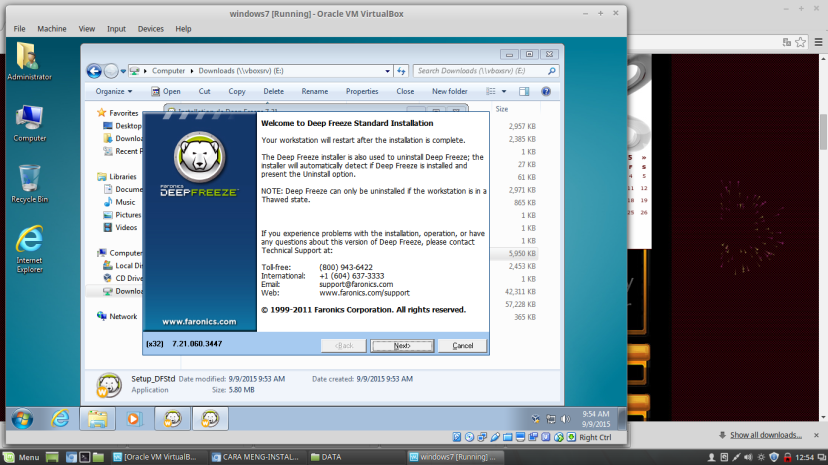Click Linux panel volume icon
This screenshot has width=828, height=465.
(x=748, y=457)
